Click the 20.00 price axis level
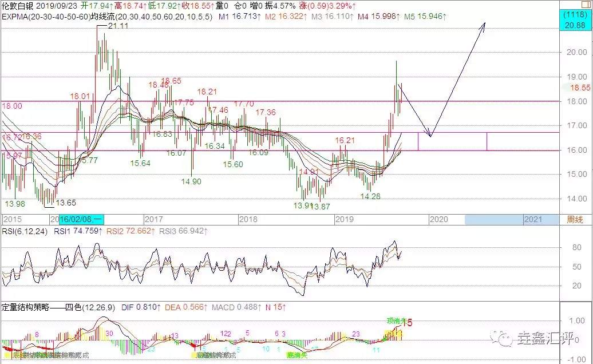The height and width of the screenshot is (364, 593). click(x=577, y=53)
